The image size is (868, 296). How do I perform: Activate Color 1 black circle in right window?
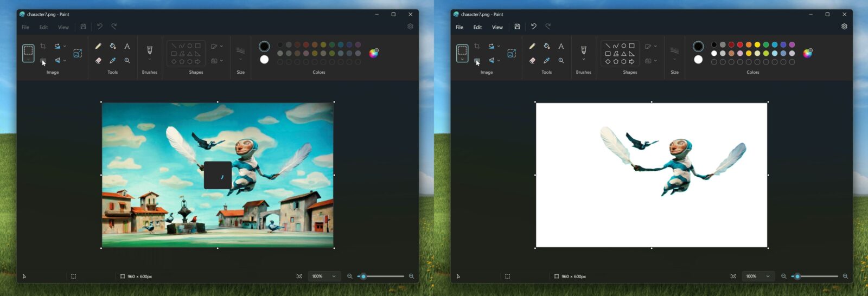tap(698, 47)
